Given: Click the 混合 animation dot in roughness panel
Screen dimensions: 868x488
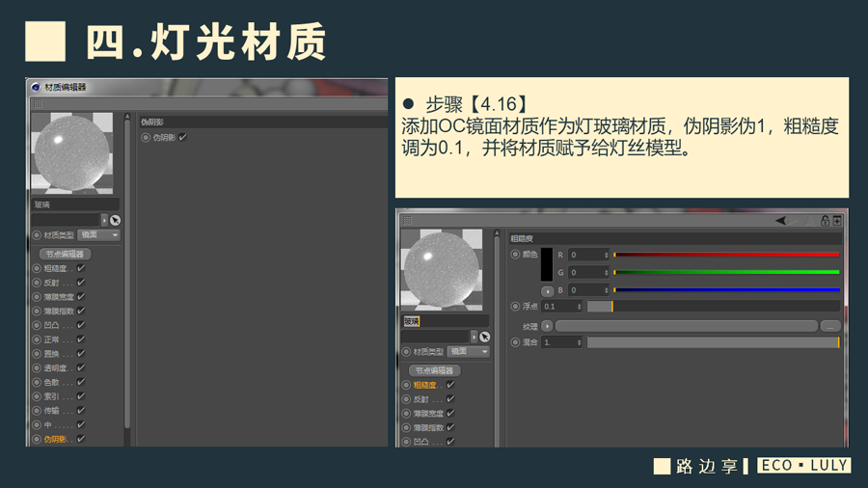Looking at the screenshot, I should (x=515, y=342).
